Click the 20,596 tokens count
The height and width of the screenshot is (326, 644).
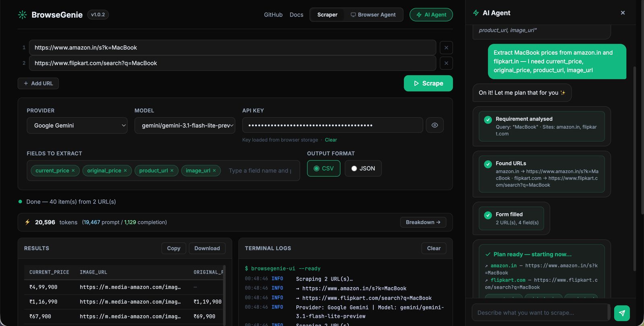(45, 222)
